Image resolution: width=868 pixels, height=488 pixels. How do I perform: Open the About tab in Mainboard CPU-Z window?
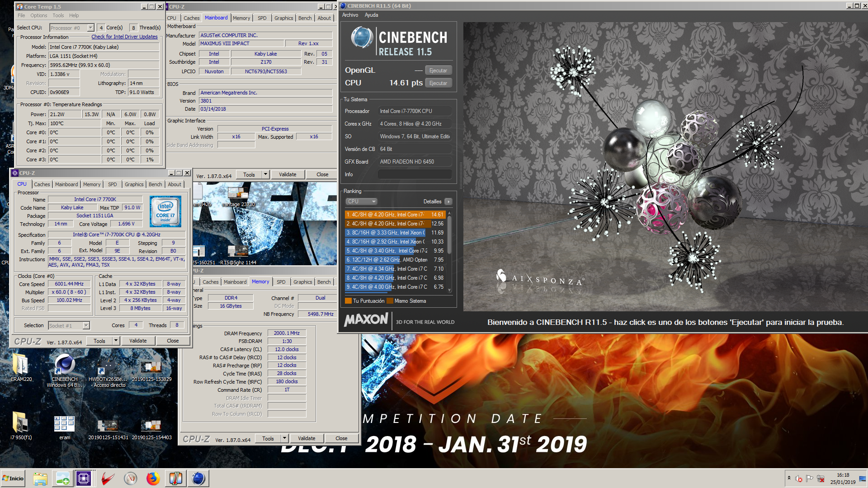click(x=324, y=18)
